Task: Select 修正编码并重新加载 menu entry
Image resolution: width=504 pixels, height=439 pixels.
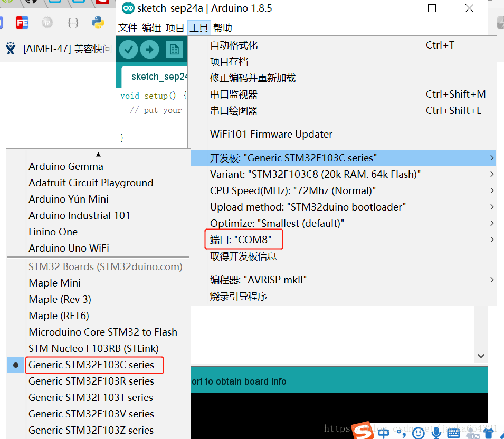Action: pos(343,78)
